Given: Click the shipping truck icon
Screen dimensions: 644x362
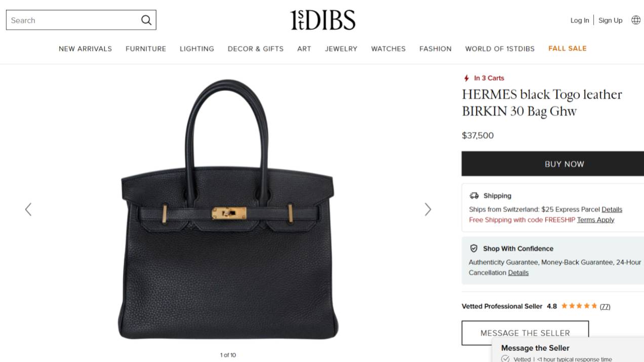Looking at the screenshot, I should pyautogui.click(x=474, y=195).
